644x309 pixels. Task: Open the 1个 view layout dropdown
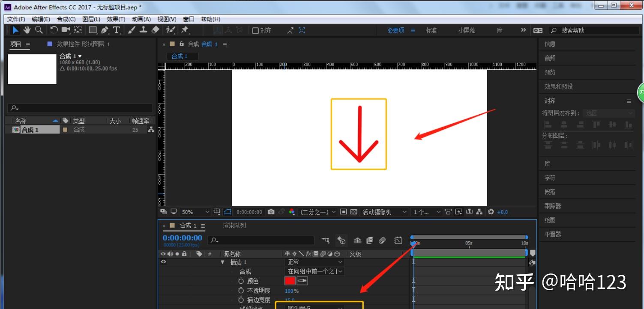(x=426, y=212)
